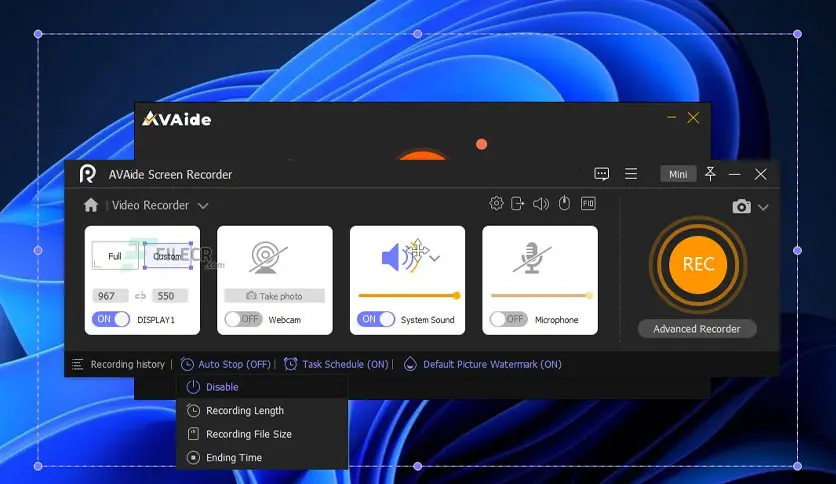The width and height of the screenshot is (836, 484).
Task: Open Default Picture Watermark (ON) settings
Action: point(492,365)
